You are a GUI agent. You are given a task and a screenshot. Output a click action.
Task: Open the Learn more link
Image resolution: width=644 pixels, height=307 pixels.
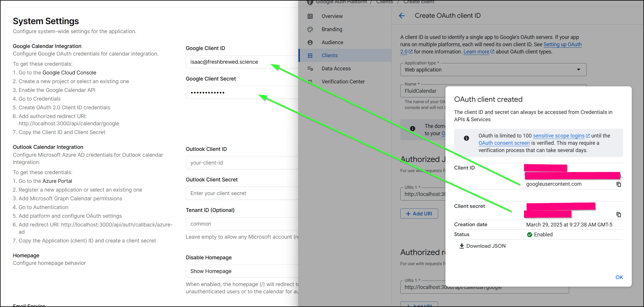click(x=476, y=52)
